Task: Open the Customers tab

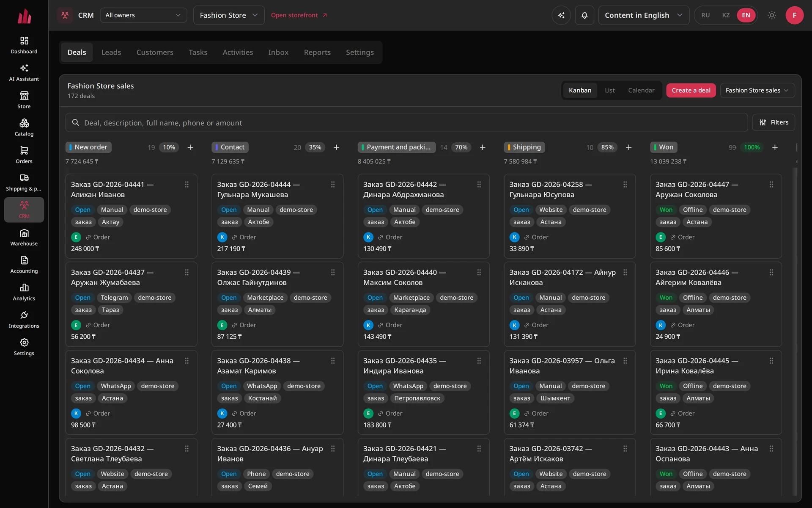Action: click(155, 52)
